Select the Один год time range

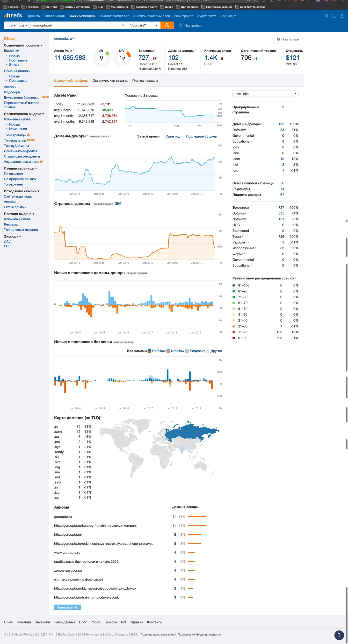pos(173,136)
